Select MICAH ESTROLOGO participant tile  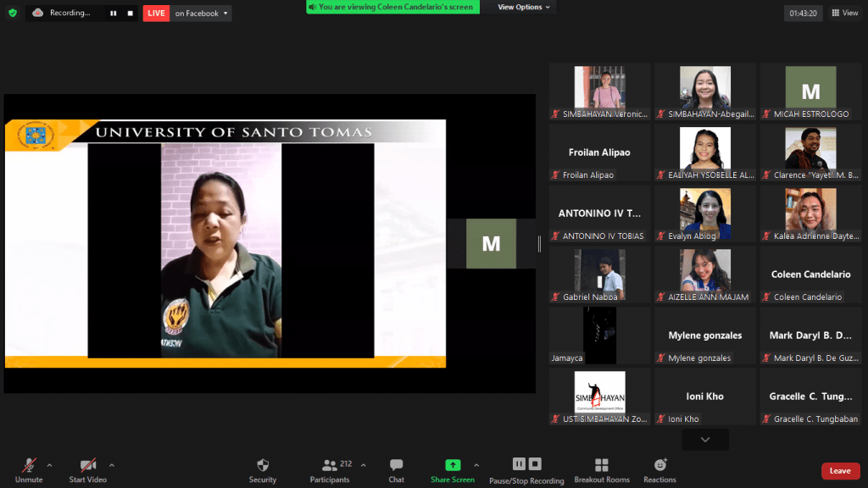810,91
